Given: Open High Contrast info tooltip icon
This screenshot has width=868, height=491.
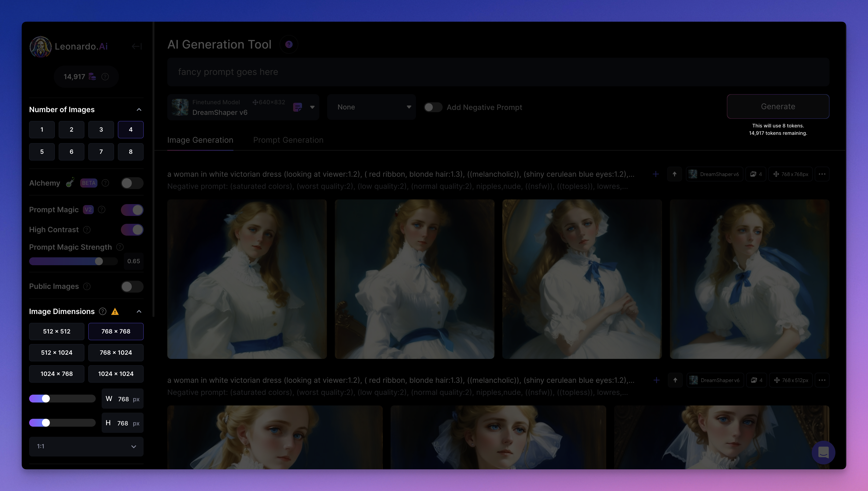Looking at the screenshot, I should [x=87, y=230].
